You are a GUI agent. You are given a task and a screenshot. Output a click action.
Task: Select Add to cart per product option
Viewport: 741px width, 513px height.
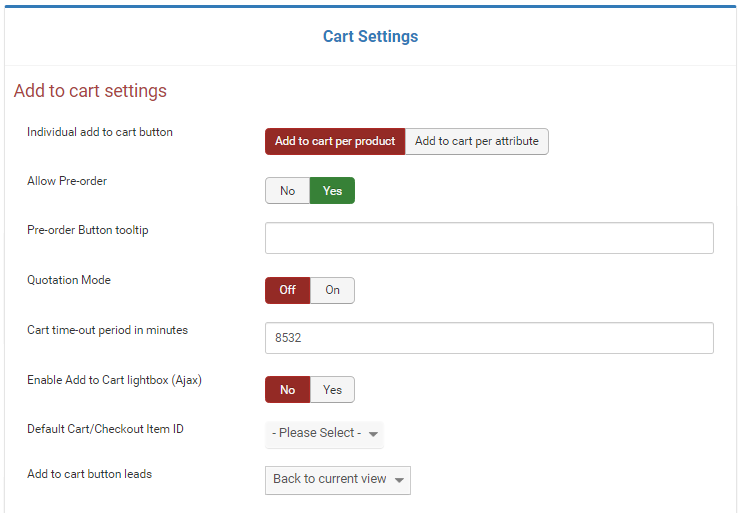coord(335,141)
